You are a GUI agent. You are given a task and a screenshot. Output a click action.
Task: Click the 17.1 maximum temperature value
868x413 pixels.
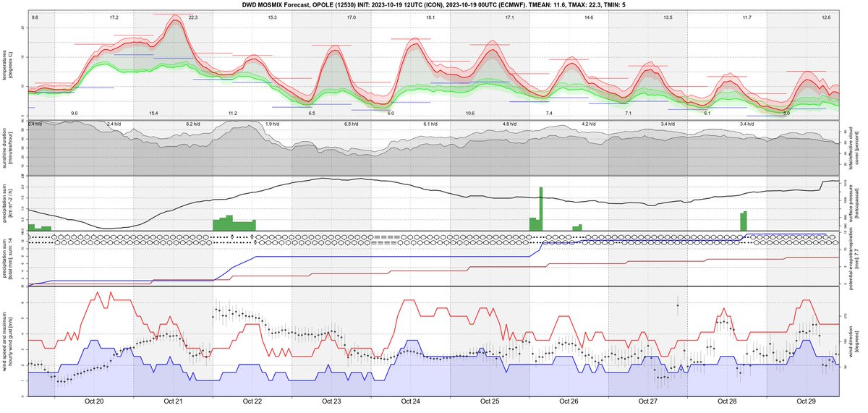[x=510, y=17]
